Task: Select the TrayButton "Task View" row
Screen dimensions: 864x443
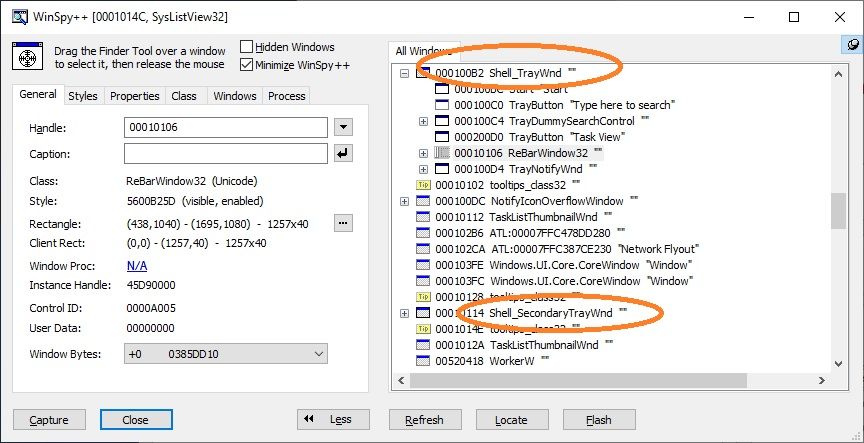Action: 539,137
